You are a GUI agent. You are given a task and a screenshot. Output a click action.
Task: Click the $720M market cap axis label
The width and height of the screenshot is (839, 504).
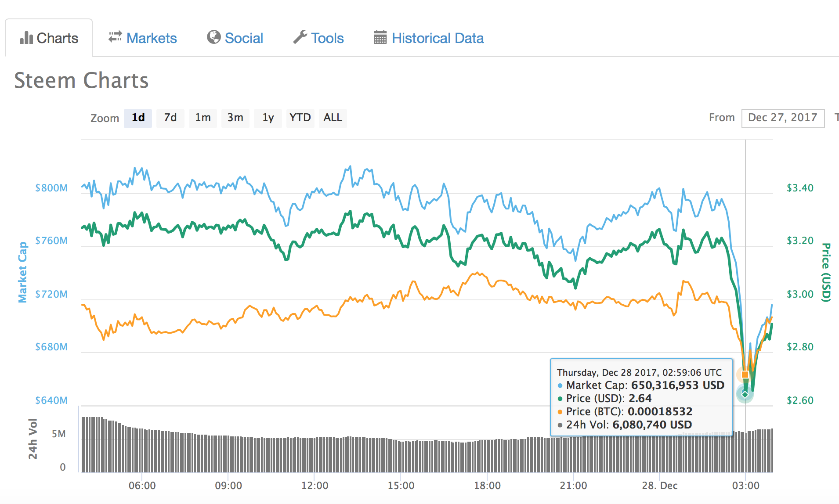(x=51, y=294)
